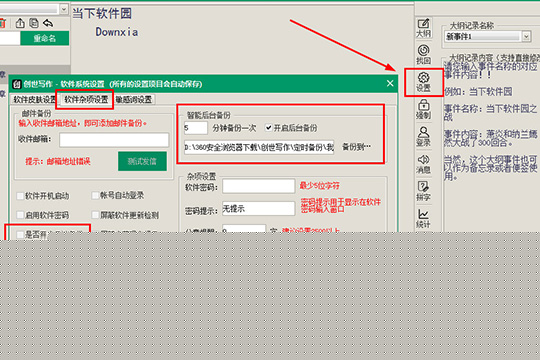Switch to the 软件皮肤设置 tab
The image size is (540, 360).
(x=34, y=100)
